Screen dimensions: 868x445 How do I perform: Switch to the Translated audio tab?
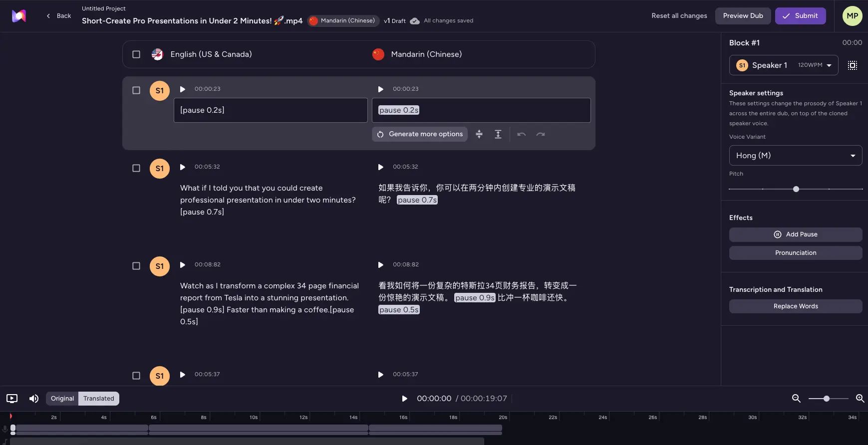pyautogui.click(x=99, y=399)
